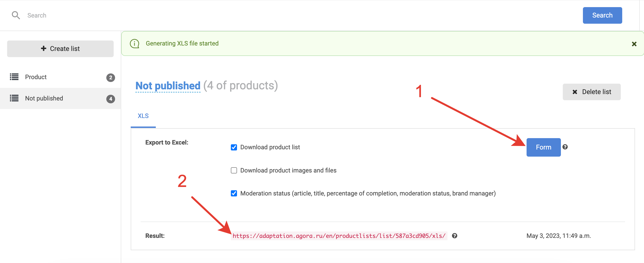Viewport: 644px width, 263px height.
Task: Uncheck the Moderation status checkbox
Action: 234,193
